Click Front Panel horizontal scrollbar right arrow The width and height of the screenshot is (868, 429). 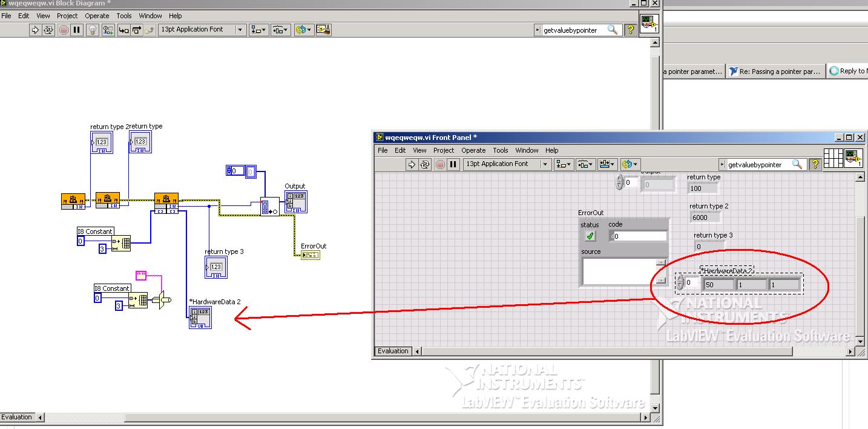851,351
